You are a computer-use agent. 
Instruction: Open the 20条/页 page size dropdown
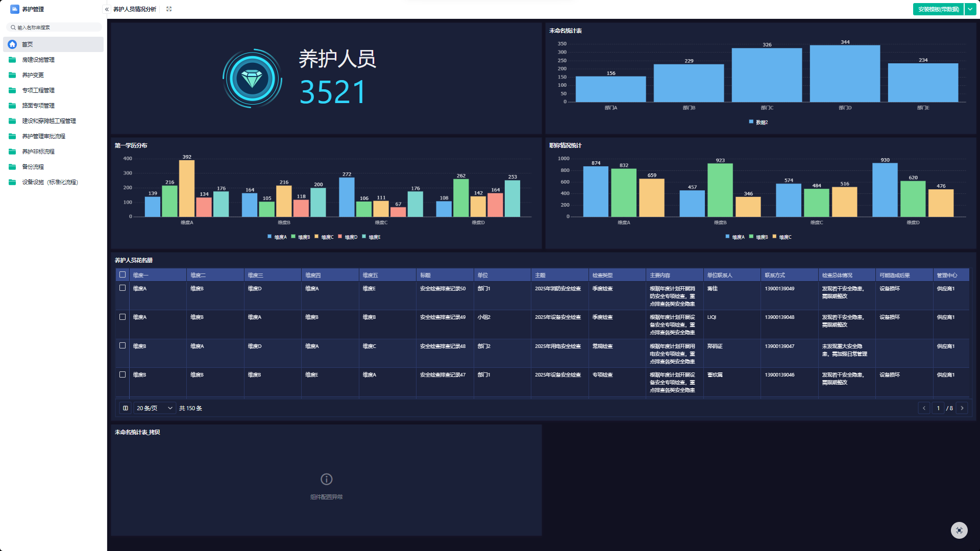coord(154,408)
